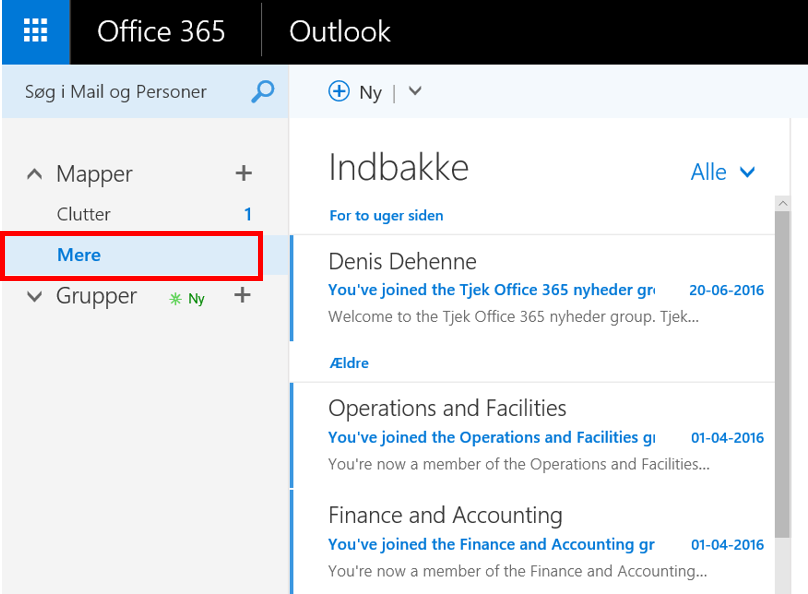Click the plus icon next to Grupper
Viewport: 808px width, 594px height.
(x=242, y=296)
